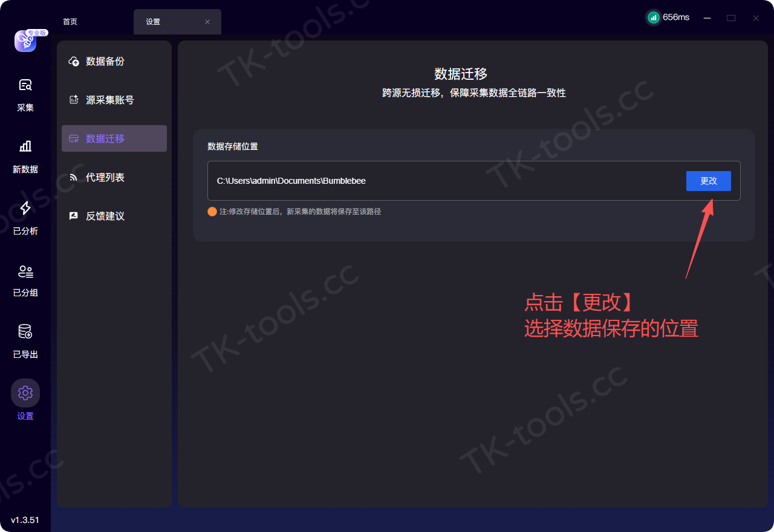Click the storage path field
Viewport: 774px width, 532px height.
pyautogui.click(x=473, y=181)
